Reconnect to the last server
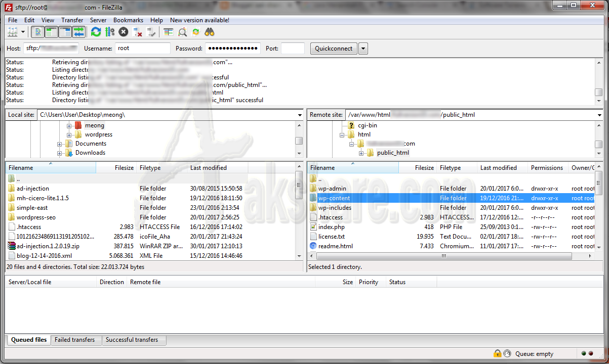The height and width of the screenshot is (364, 609). [151, 32]
